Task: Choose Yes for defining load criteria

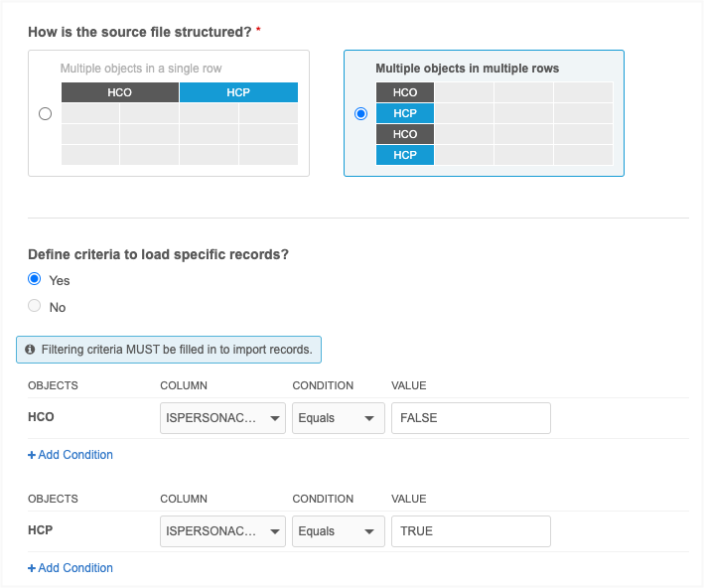Action: (35, 280)
